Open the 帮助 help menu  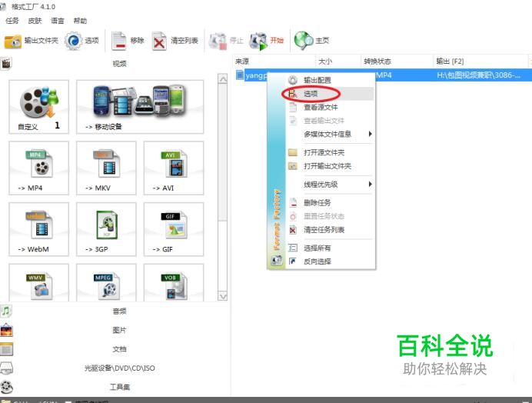point(80,21)
